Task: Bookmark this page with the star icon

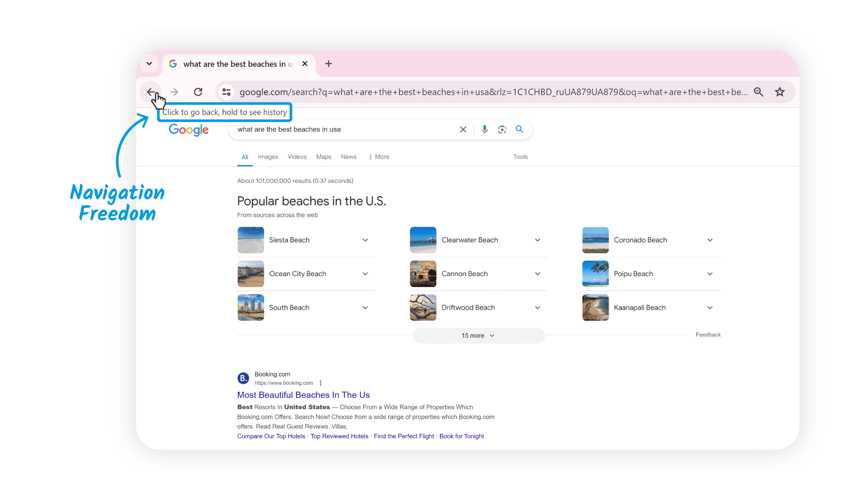Action: tap(780, 92)
